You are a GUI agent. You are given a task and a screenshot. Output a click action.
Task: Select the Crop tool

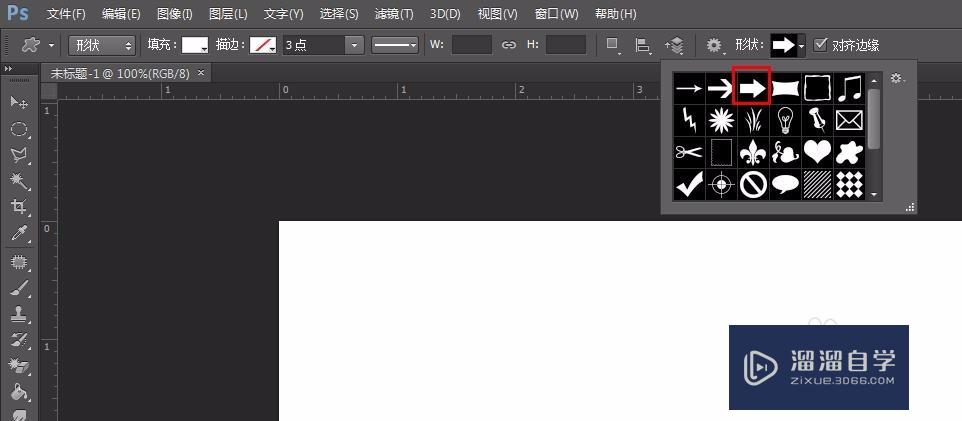[20, 207]
